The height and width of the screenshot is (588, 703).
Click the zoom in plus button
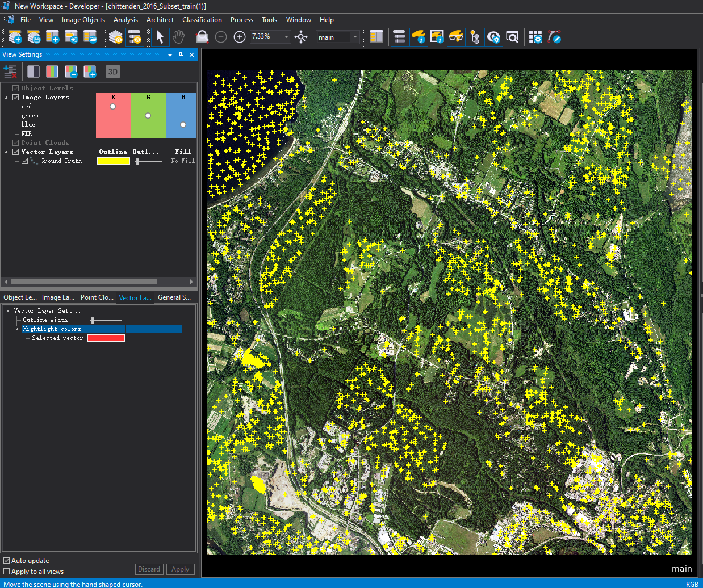coord(240,37)
